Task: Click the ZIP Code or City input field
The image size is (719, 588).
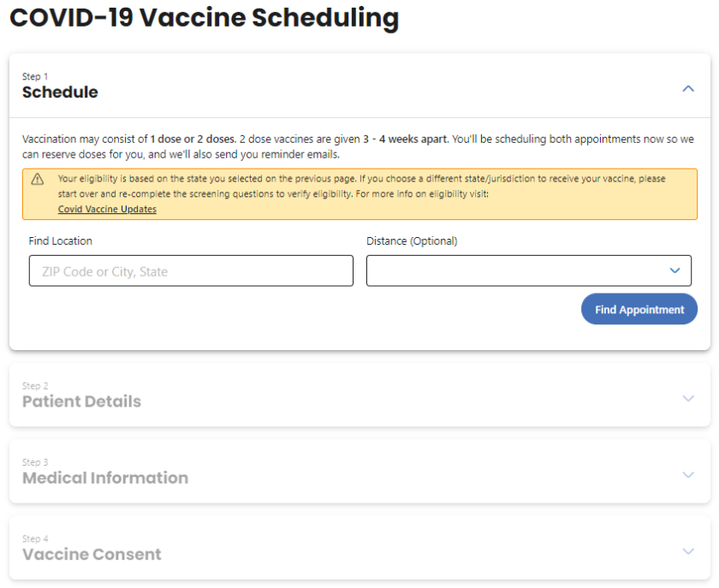Action: (191, 271)
